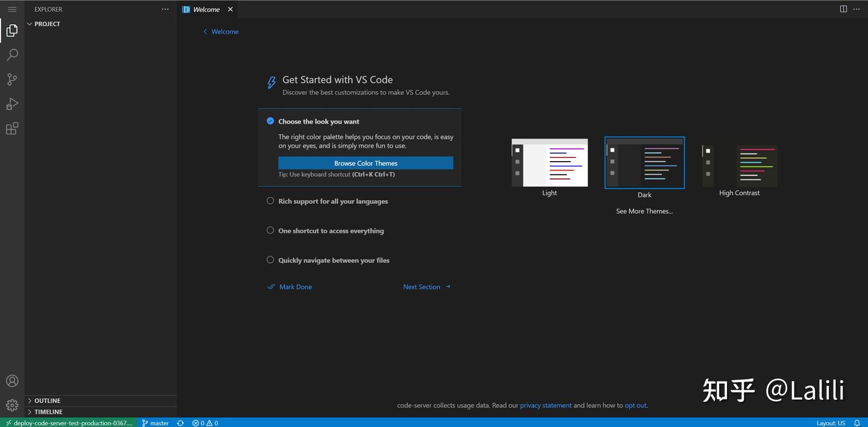Open the Search view in activity bar
The width and height of the screenshot is (868, 427).
12,55
